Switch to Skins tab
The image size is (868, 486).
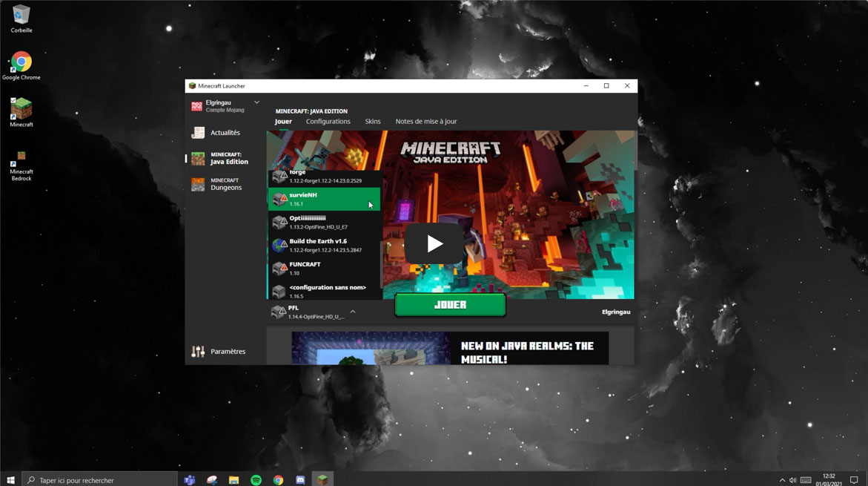(373, 122)
